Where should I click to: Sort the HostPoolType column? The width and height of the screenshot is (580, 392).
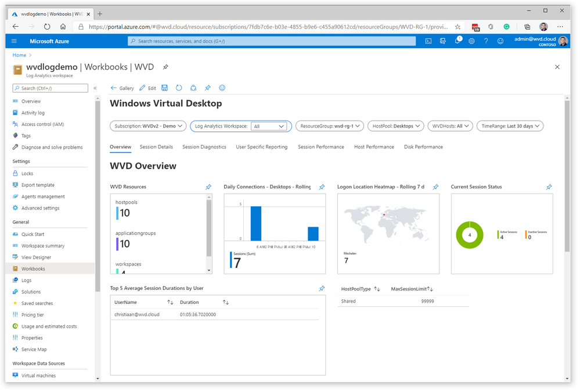click(x=377, y=289)
